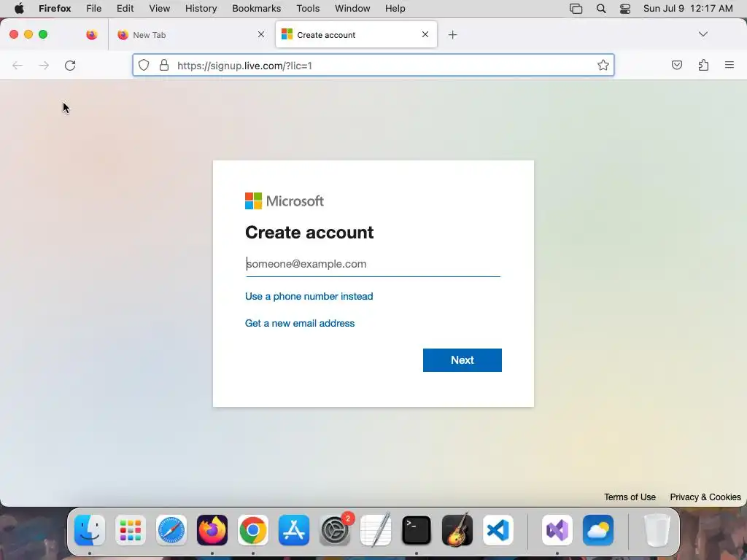Open Visual Studio from the dock
The width and height of the screenshot is (747, 560).
click(x=557, y=530)
